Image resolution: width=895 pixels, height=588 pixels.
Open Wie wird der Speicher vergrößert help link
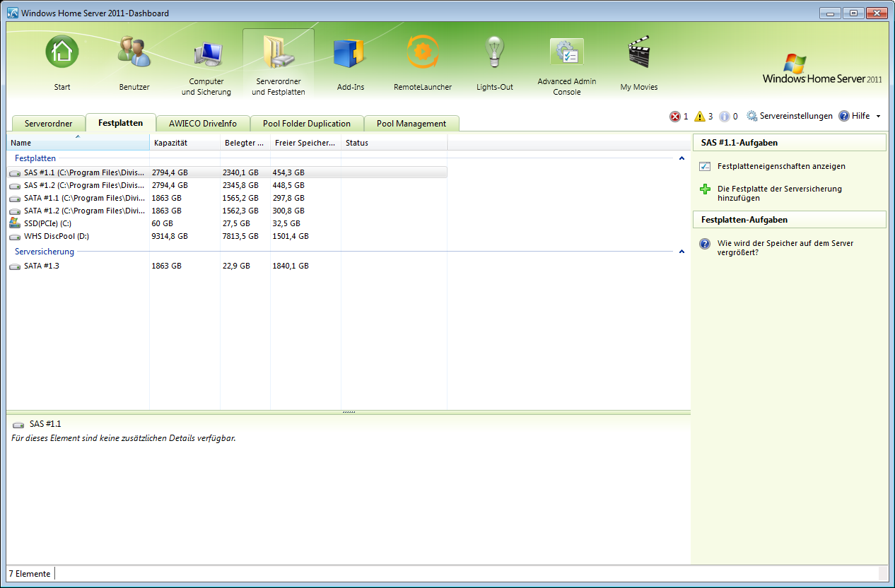pos(785,247)
